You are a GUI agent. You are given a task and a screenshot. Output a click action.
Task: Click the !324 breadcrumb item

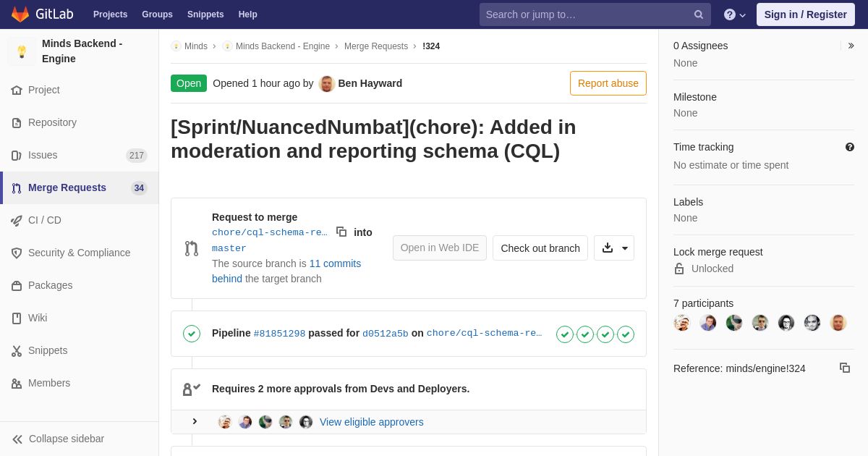tap(431, 46)
